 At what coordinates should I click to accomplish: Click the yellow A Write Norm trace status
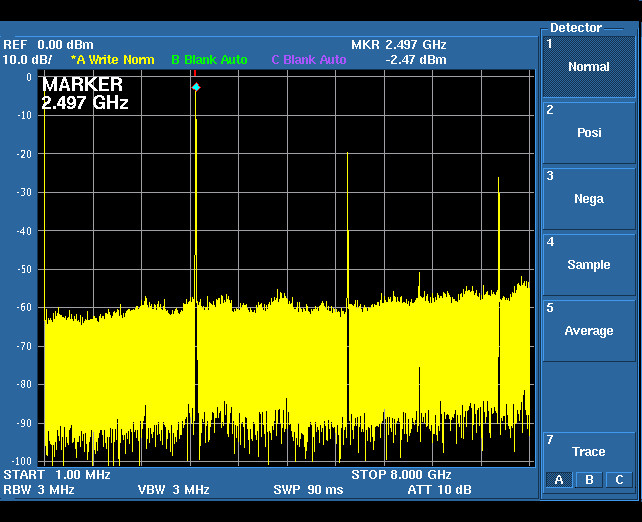tap(113, 60)
